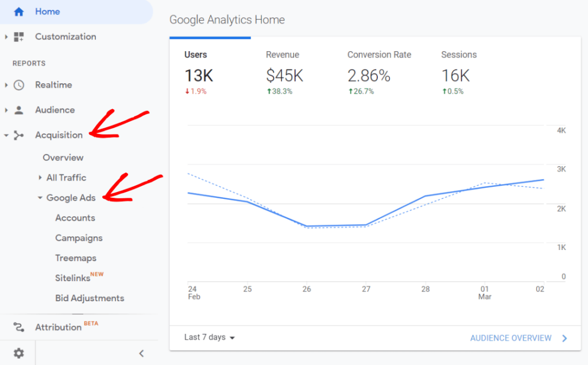Click the Audience Overview link
Viewport: 588px width, 365px height.
(x=511, y=338)
